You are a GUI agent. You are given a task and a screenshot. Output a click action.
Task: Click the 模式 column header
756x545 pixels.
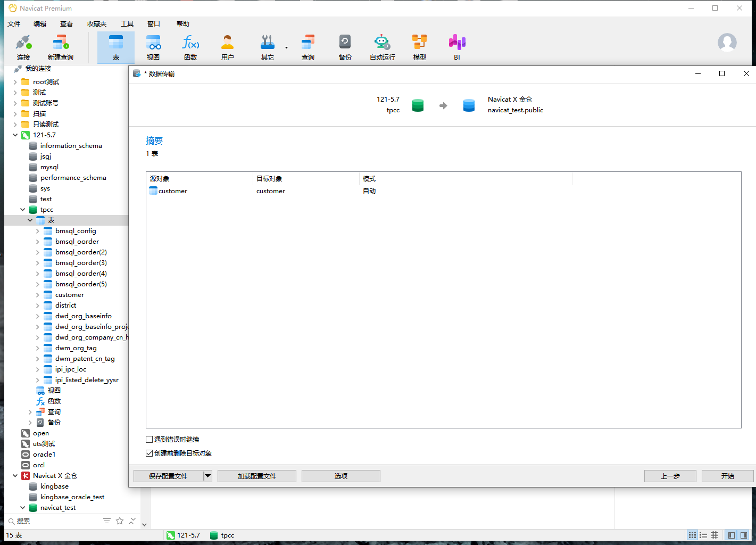click(466, 179)
